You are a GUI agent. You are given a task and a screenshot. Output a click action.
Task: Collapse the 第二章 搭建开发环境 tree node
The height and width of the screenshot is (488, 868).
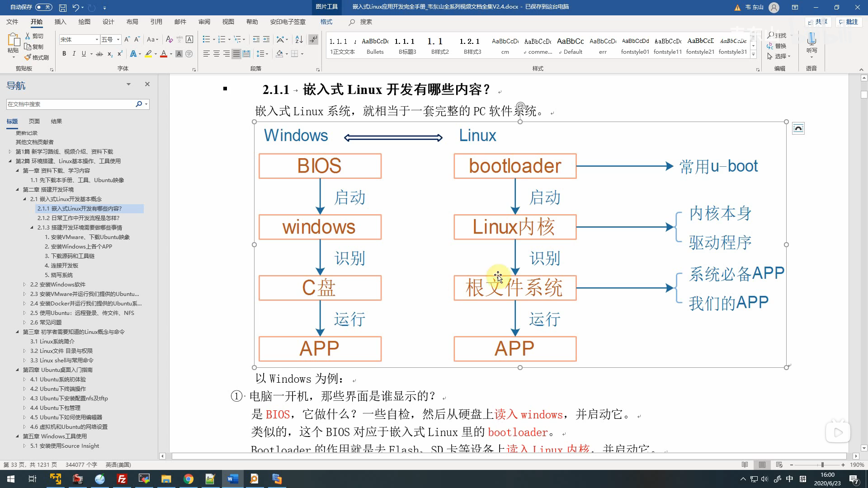pos(17,189)
